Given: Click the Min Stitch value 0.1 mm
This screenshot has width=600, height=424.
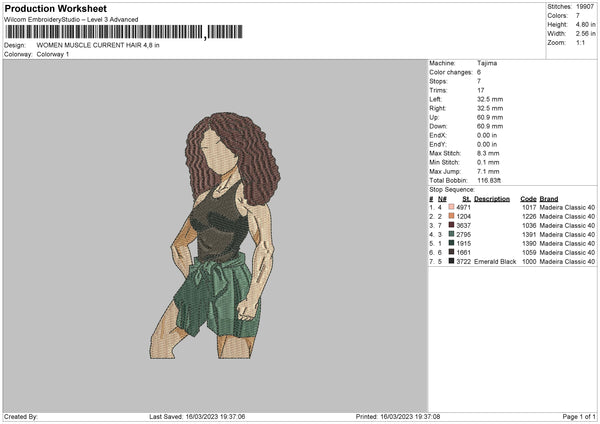Looking at the screenshot, I should tap(488, 163).
